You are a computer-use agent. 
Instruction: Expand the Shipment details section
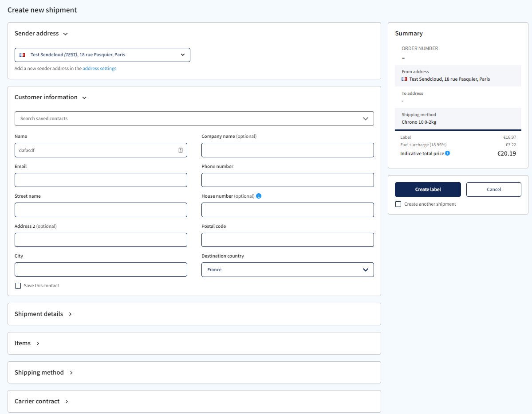pos(70,314)
